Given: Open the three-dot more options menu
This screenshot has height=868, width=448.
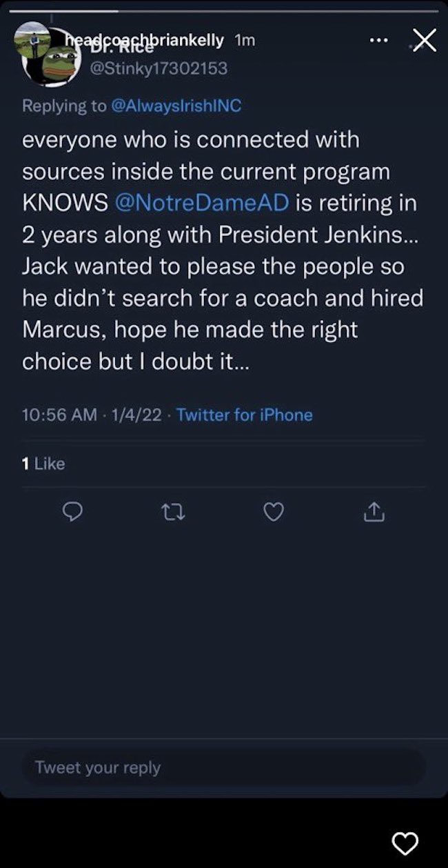Looking at the screenshot, I should tap(378, 41).
